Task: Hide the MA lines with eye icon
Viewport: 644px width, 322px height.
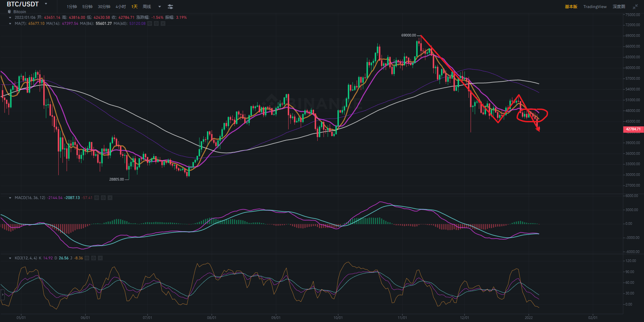Action: [150, 23]
